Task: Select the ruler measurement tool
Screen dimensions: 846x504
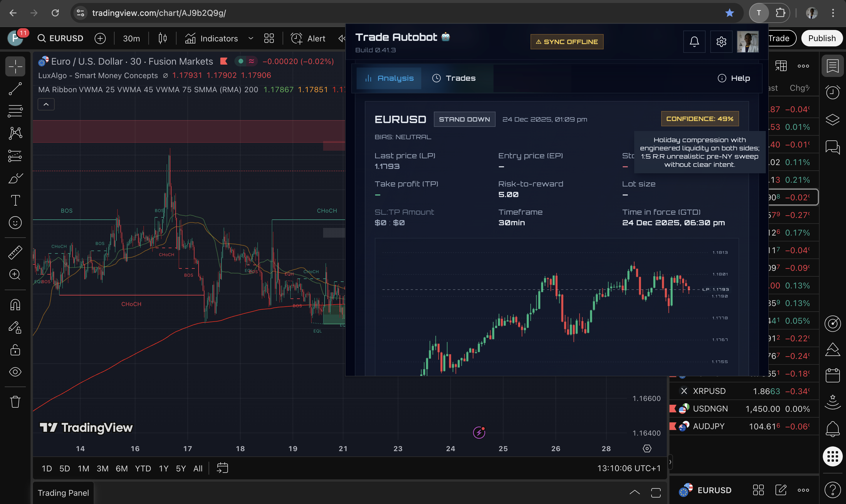Action: [15, 252]
